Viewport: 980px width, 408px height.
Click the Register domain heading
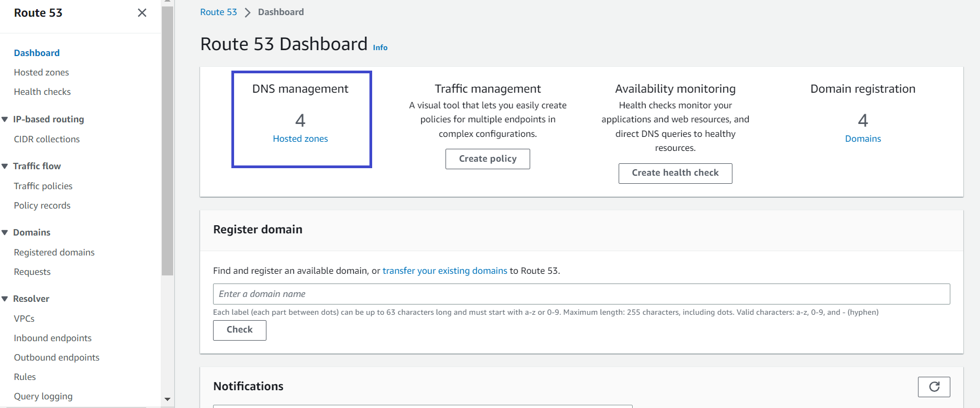[x=258, y=230]
